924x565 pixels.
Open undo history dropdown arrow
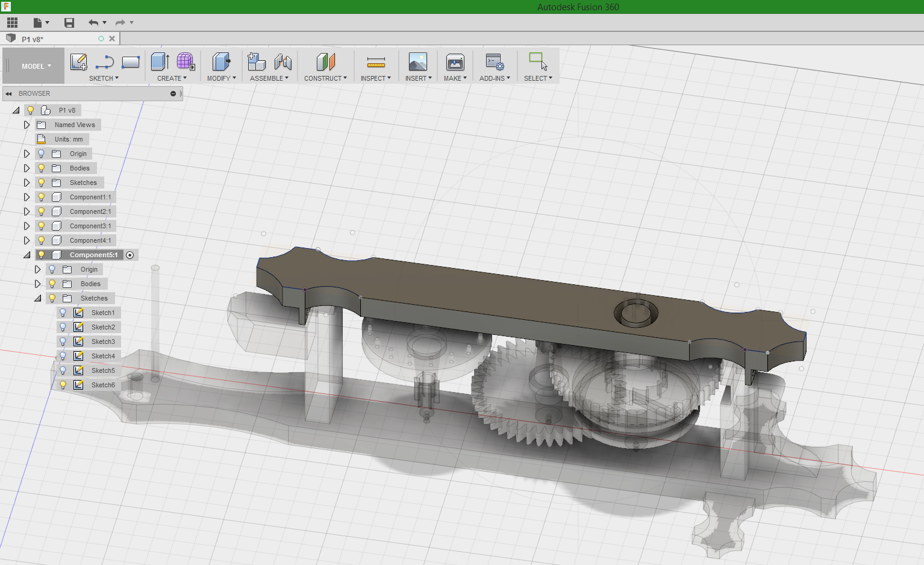pyautogui.click(x=104, y=23)
